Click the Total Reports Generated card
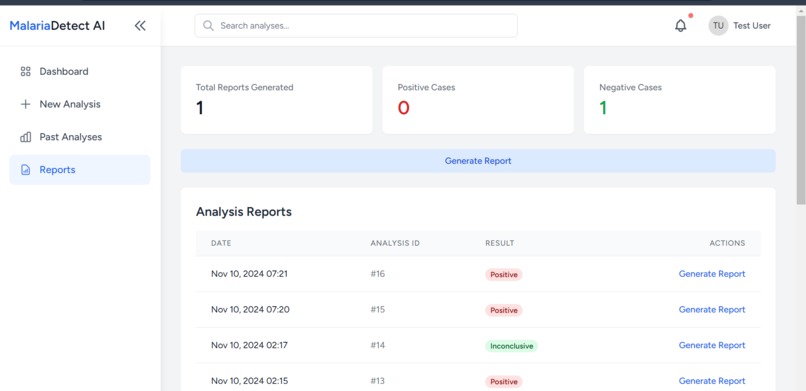 point(277,100)
